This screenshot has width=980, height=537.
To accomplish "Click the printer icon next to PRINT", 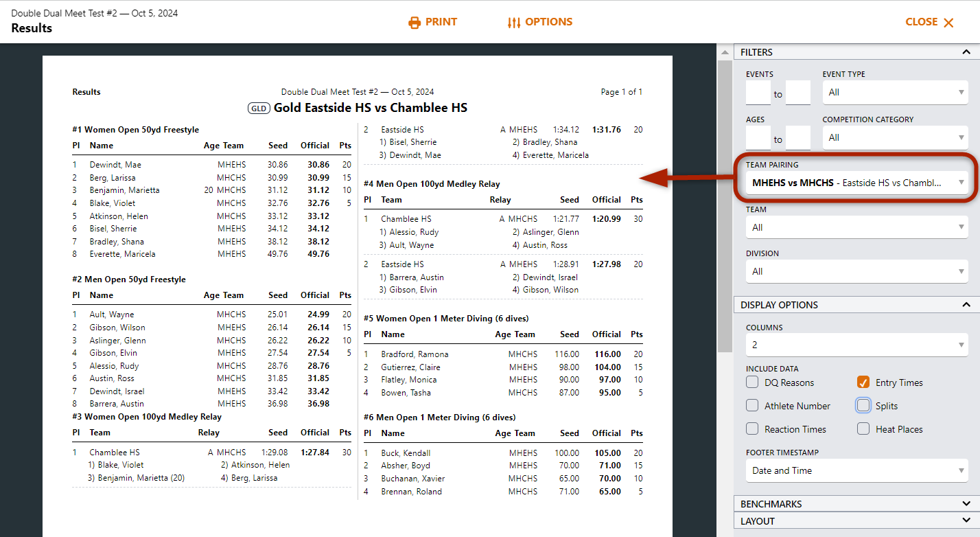I will [414, 23].
